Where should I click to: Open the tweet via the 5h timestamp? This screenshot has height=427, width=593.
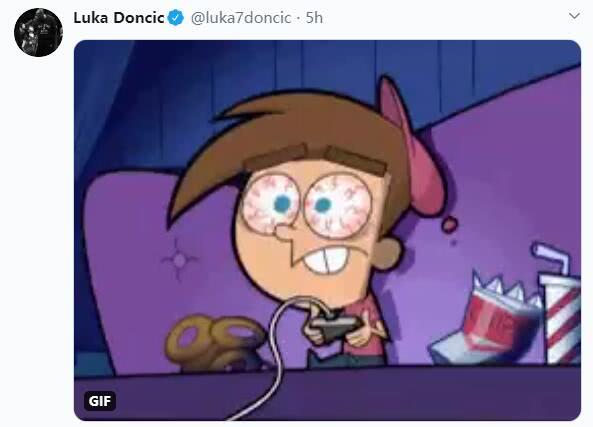(x=314, y=18)
